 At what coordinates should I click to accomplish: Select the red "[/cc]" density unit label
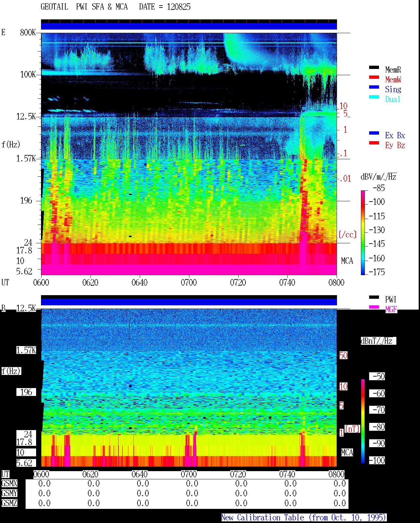tap(347, 234)
